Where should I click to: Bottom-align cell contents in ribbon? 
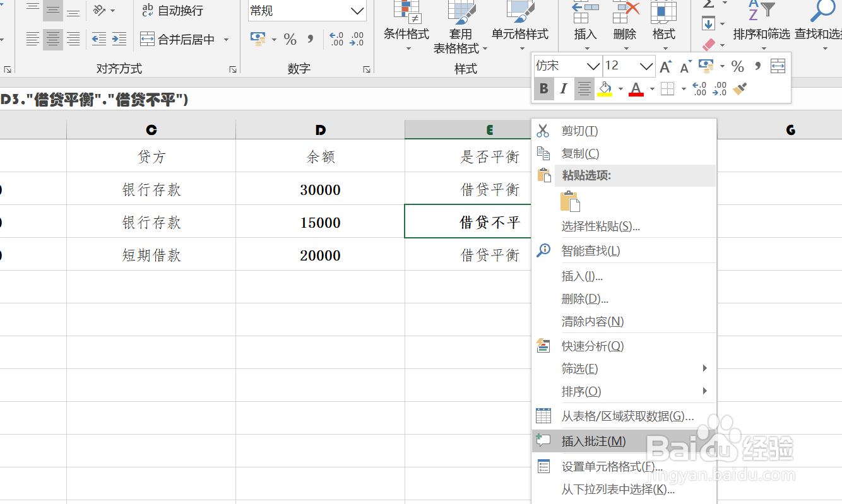tap(73, 11)
